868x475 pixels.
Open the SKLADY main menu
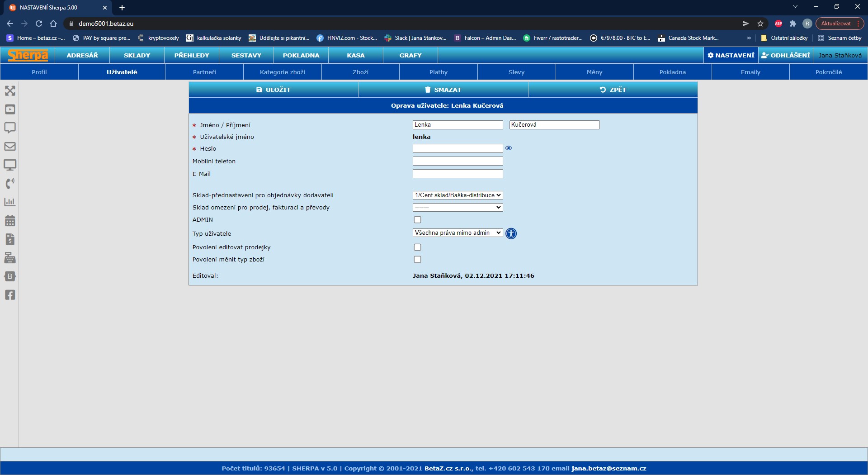(137, 55)
